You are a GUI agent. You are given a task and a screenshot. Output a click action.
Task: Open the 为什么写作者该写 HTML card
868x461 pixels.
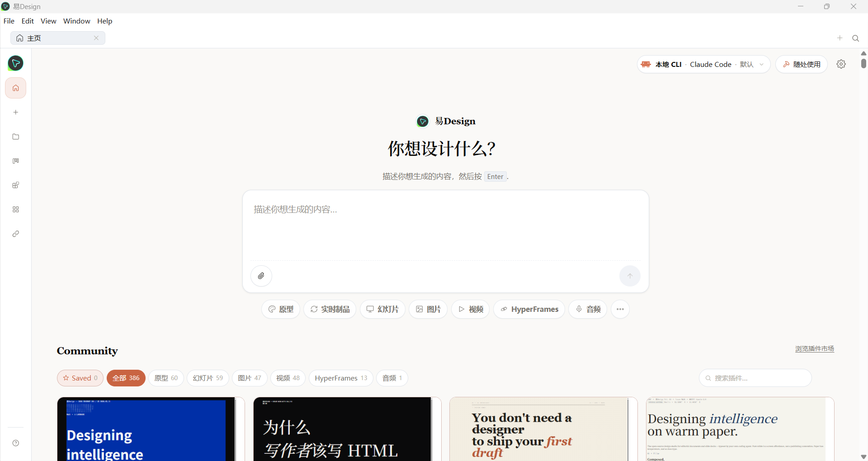(347, 429)
